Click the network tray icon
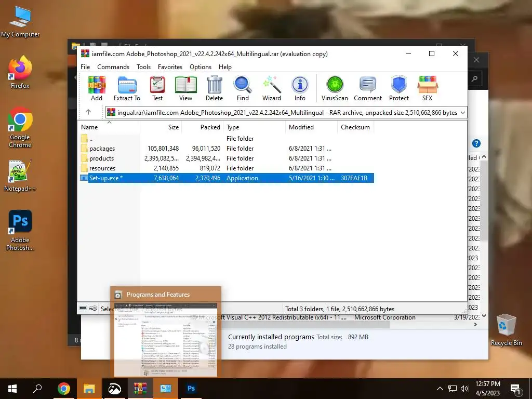Screen dimensions: 532x399 click(453, 389)
